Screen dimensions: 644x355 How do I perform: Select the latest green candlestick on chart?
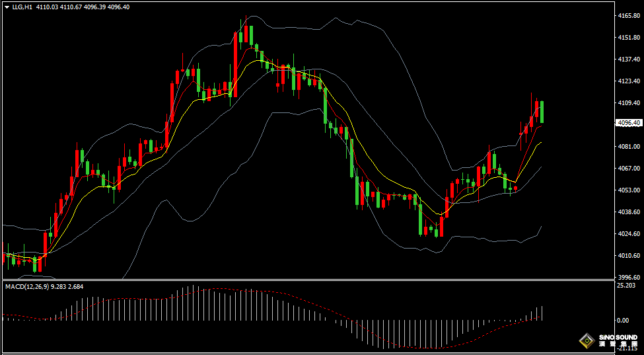click(x=542, y=112)
